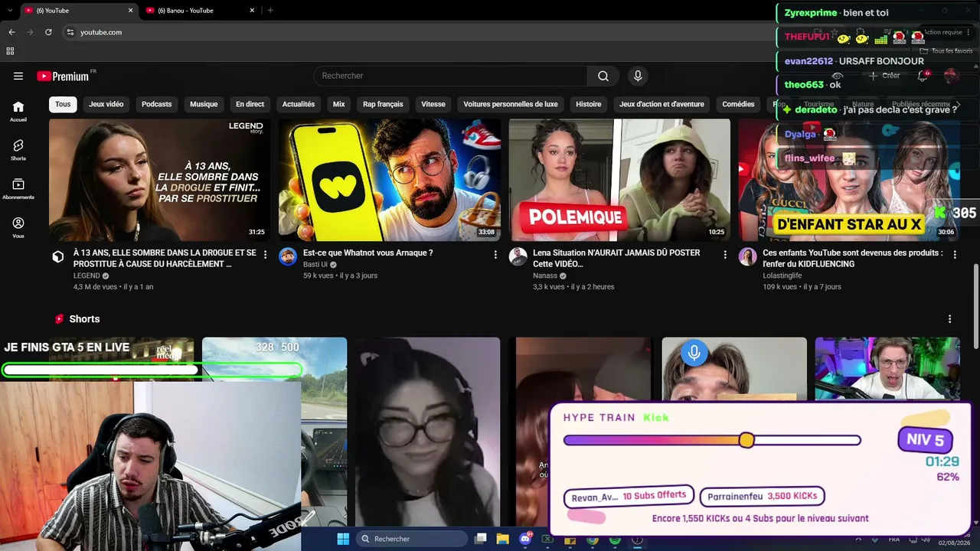Open more options for the Whatnot video
Image resolution: width=980 pixels, height=551 pixels.
495,254
